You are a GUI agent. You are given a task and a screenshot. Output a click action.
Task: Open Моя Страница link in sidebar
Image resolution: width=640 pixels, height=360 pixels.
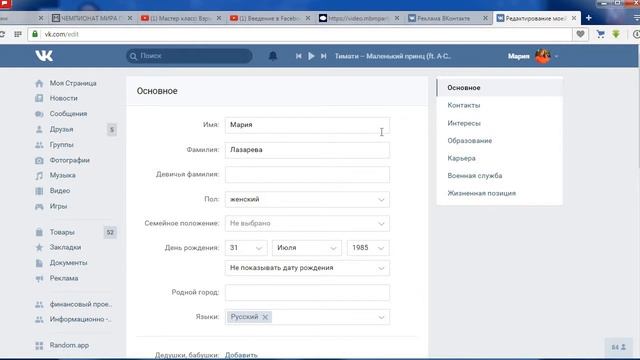coord(73,83)
